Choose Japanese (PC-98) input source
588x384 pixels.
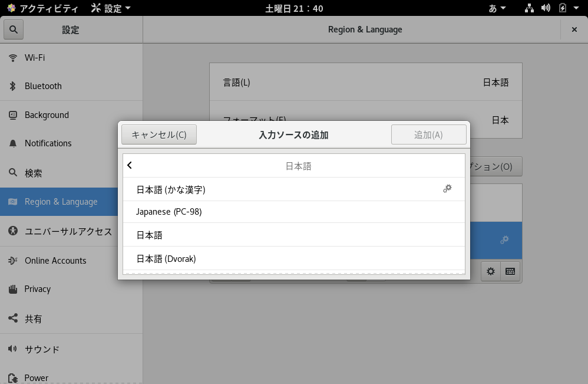(x=294, y=212)
